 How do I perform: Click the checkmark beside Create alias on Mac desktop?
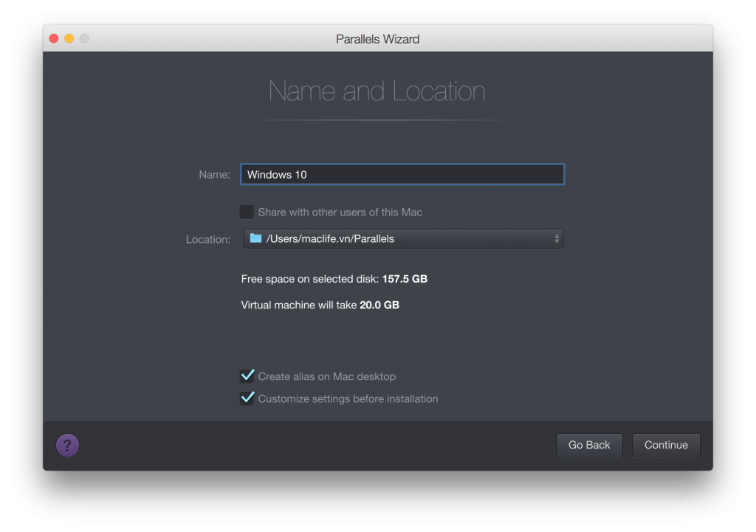[x=247, y=376]
